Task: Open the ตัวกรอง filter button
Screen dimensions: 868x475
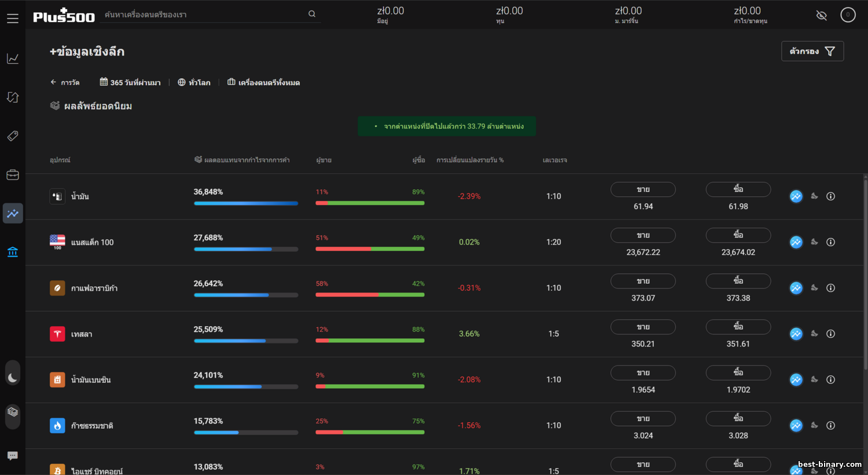Action: click(812, 51)
